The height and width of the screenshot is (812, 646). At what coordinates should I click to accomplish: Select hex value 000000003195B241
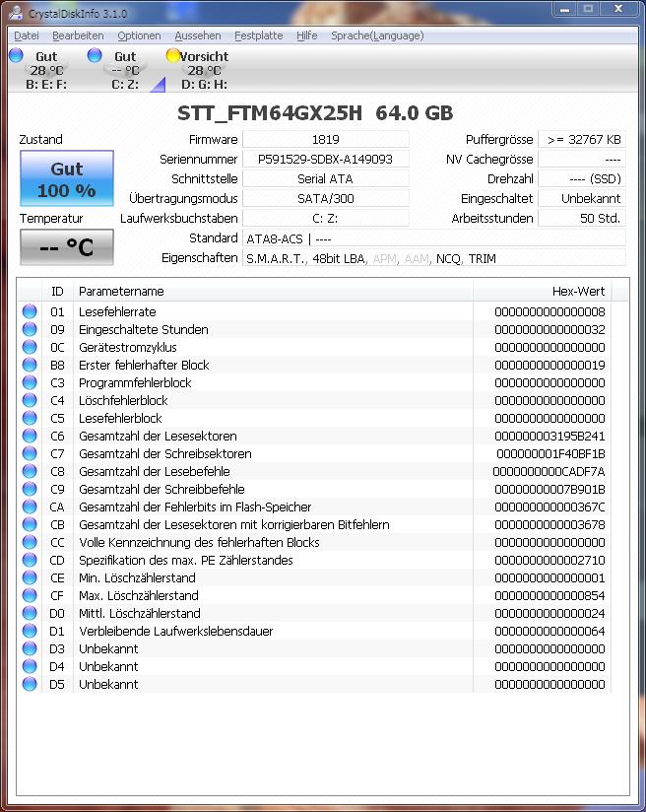549,436
